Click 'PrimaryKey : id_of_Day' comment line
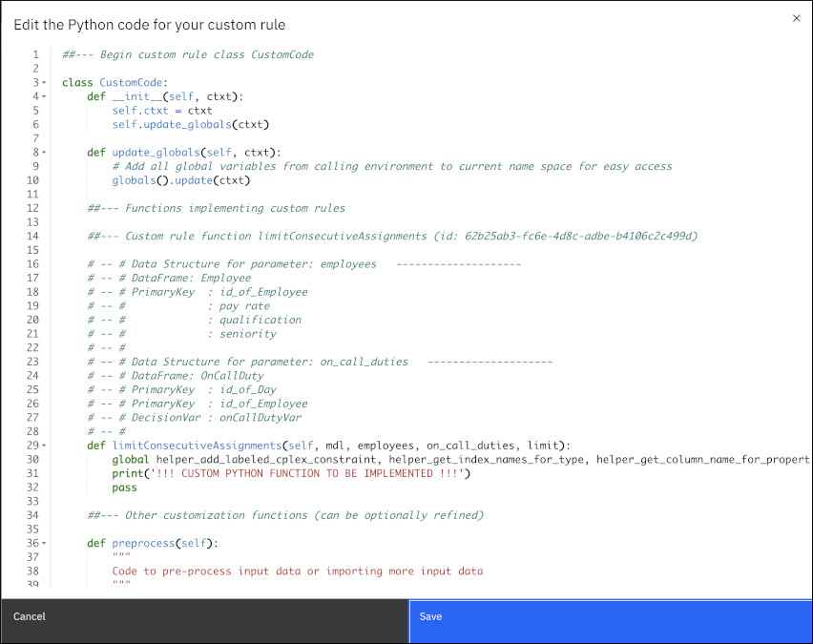 182,389
